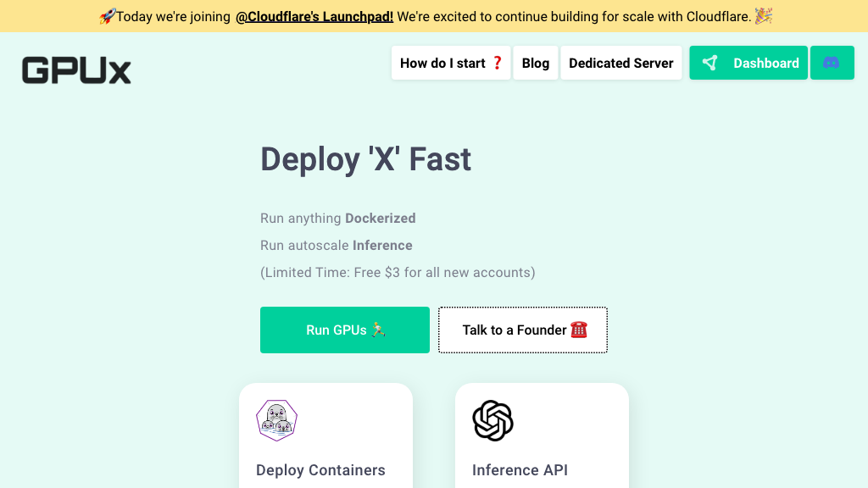Click the GPUx logo
This screenshot has height=488, width=868.
point(76,70)
